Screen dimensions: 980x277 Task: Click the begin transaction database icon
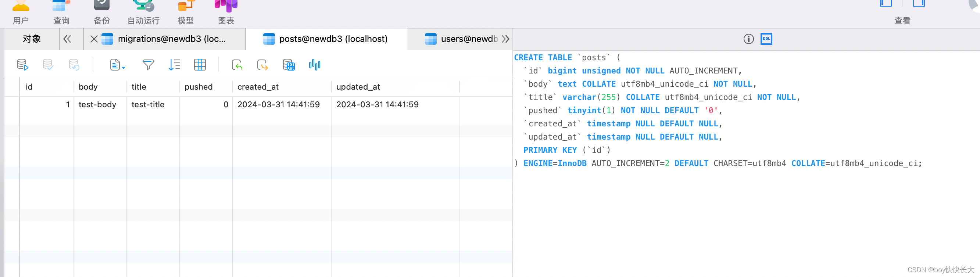(22, 65)
